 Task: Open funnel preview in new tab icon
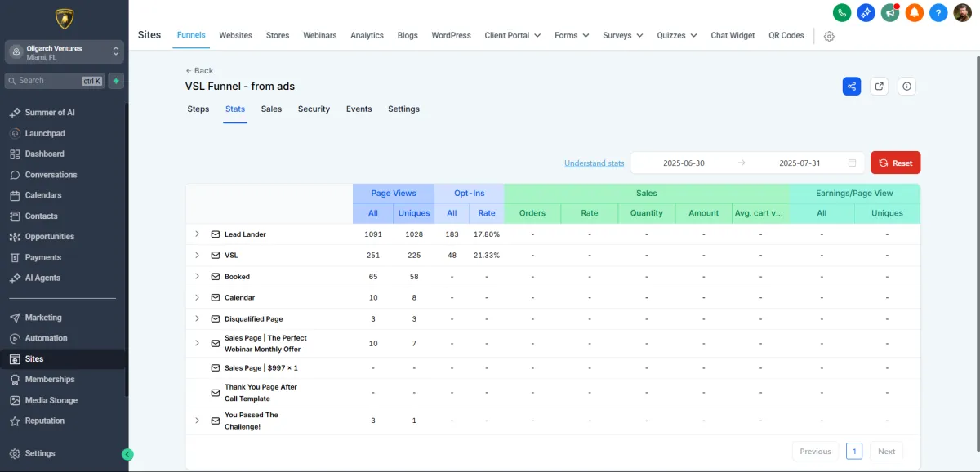[x=879, y=87]
